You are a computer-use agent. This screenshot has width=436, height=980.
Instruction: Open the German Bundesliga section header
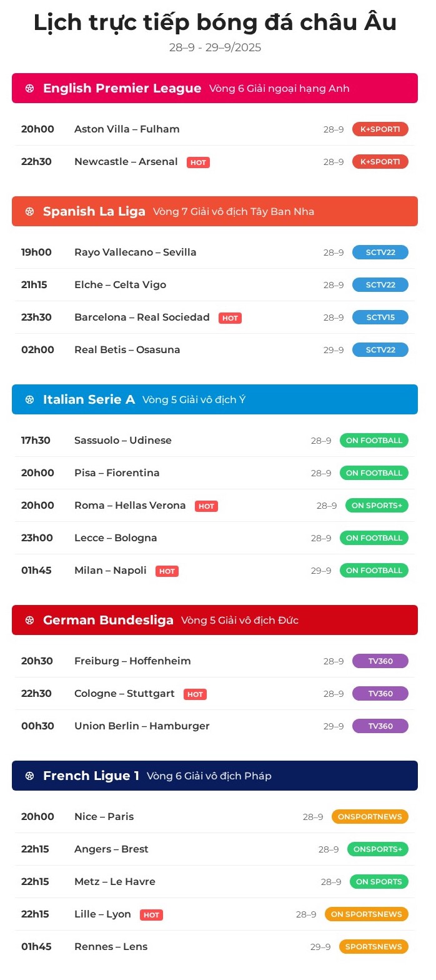(108, 621)
